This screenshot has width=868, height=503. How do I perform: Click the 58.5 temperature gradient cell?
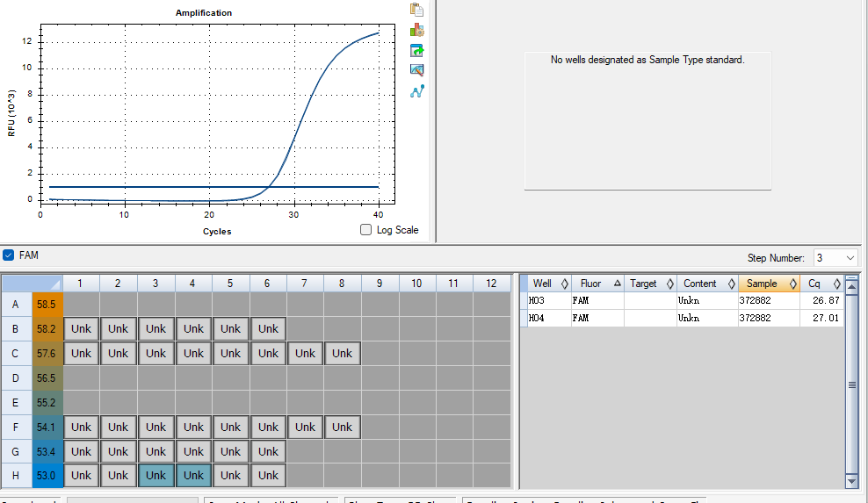tap(47, 305)
